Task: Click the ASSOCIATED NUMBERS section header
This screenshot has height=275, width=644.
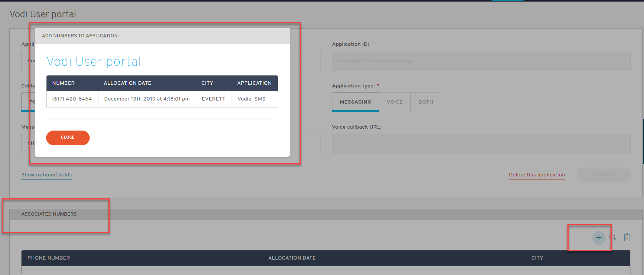Action: click(x=49, y=214)
